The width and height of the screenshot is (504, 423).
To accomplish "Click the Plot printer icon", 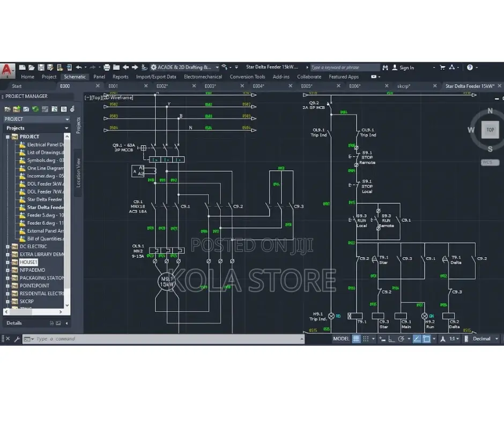I will [107, 67].
